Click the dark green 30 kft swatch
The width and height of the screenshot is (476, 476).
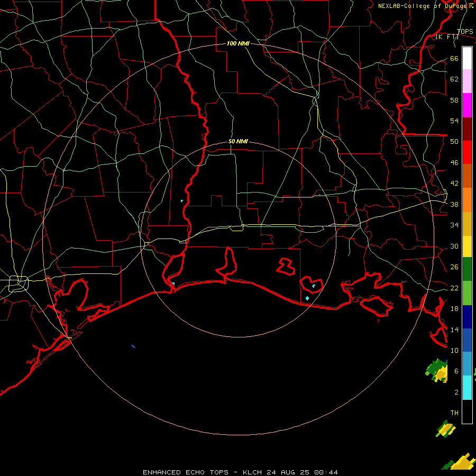click(467, 269)
